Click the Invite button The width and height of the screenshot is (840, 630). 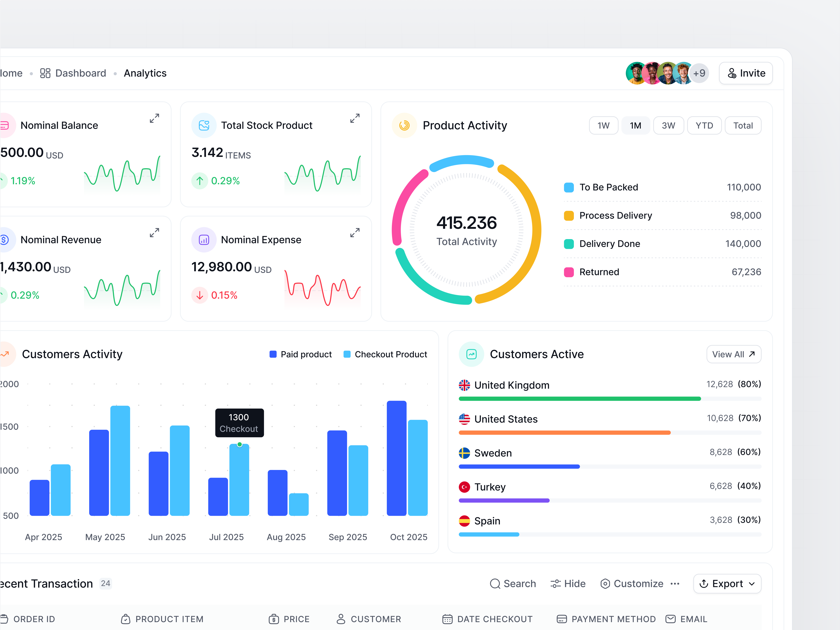click(x=746, y=73)
